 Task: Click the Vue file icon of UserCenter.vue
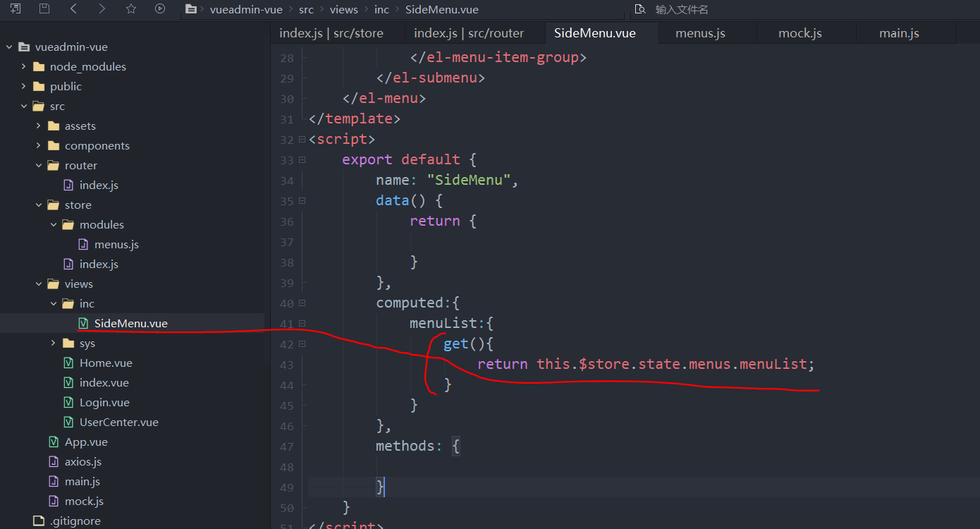click(x=68, y=422)
